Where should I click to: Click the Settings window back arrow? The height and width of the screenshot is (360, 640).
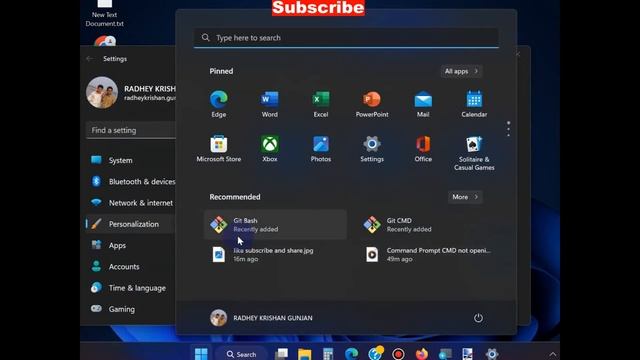pos(90,59)
